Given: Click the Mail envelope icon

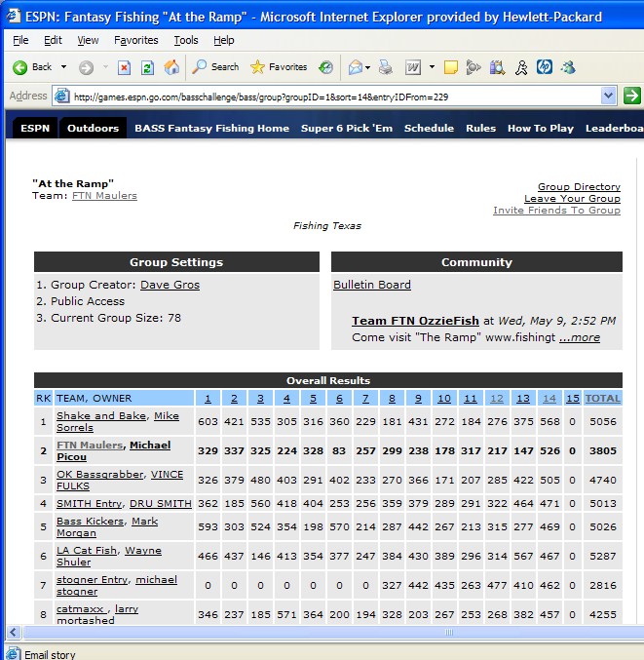Looking at the screenshot, I should click(x=356, y=67).
